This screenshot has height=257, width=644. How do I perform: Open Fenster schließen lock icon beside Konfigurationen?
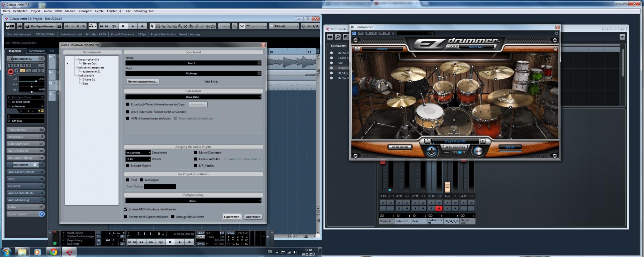click(59, 26)
